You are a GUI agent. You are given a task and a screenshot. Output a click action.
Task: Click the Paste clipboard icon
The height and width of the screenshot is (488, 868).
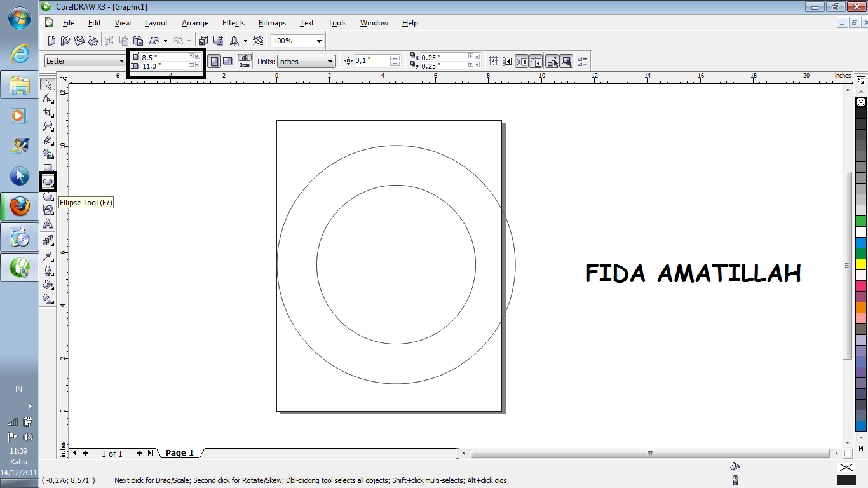[x=138, y=41]
